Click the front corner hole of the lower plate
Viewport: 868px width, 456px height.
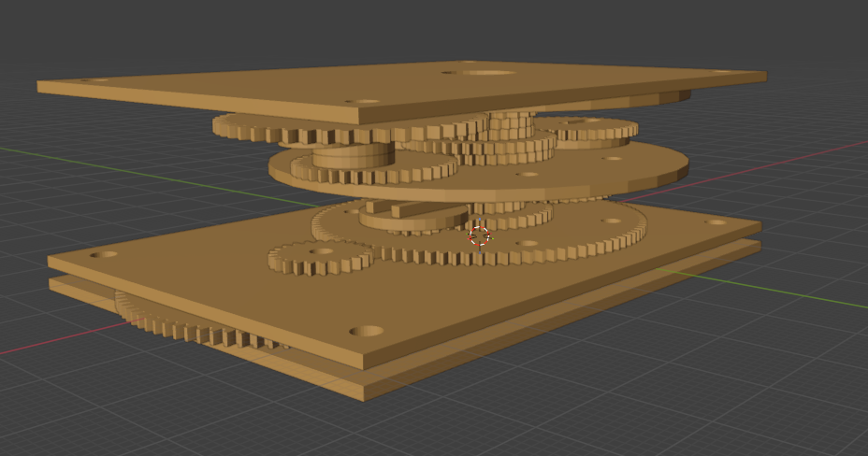click(x=367, y=331)
